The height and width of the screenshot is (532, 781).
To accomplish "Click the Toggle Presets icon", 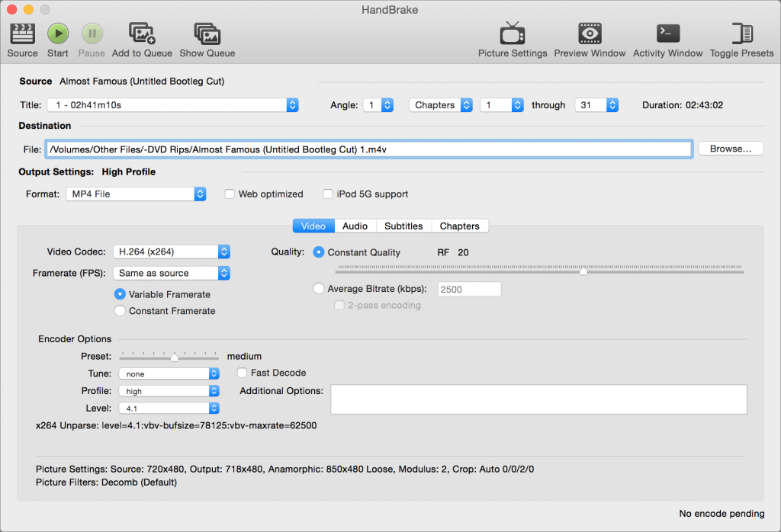I will pos(741,34).
